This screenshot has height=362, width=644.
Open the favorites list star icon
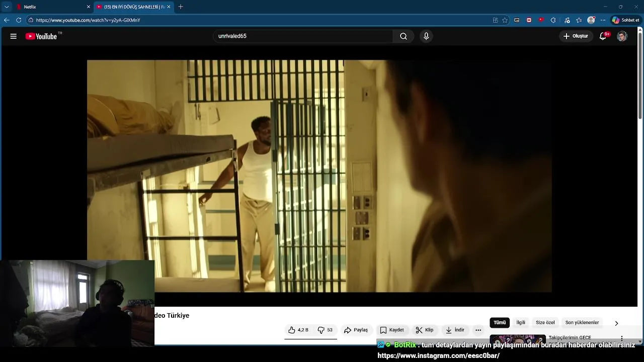point(579,20)
